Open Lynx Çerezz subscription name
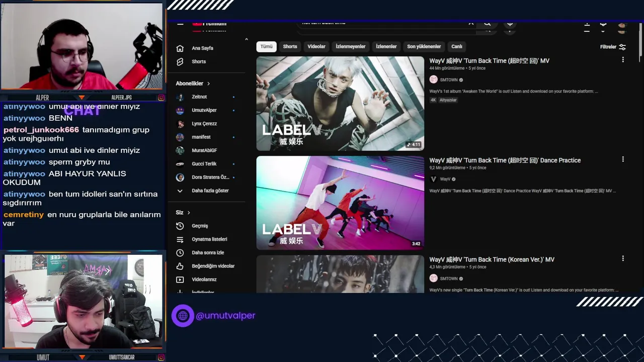Viewport: 644px width, 362px height. click(204, 124)
